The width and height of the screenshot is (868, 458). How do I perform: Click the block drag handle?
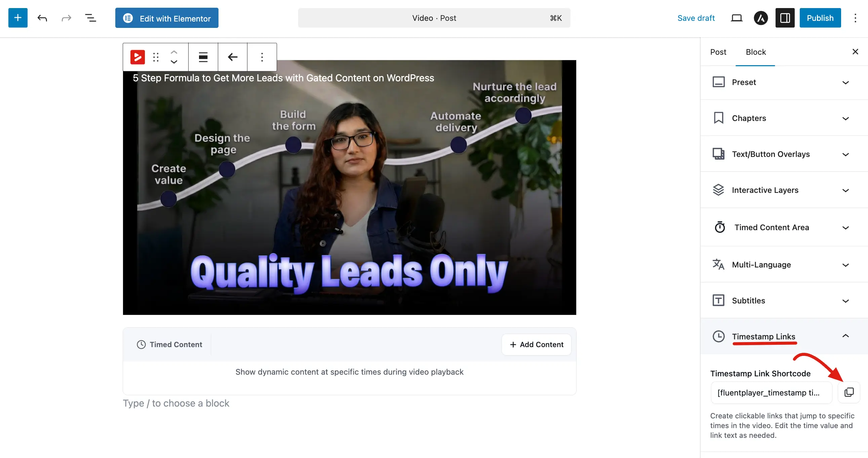point(156,57)
